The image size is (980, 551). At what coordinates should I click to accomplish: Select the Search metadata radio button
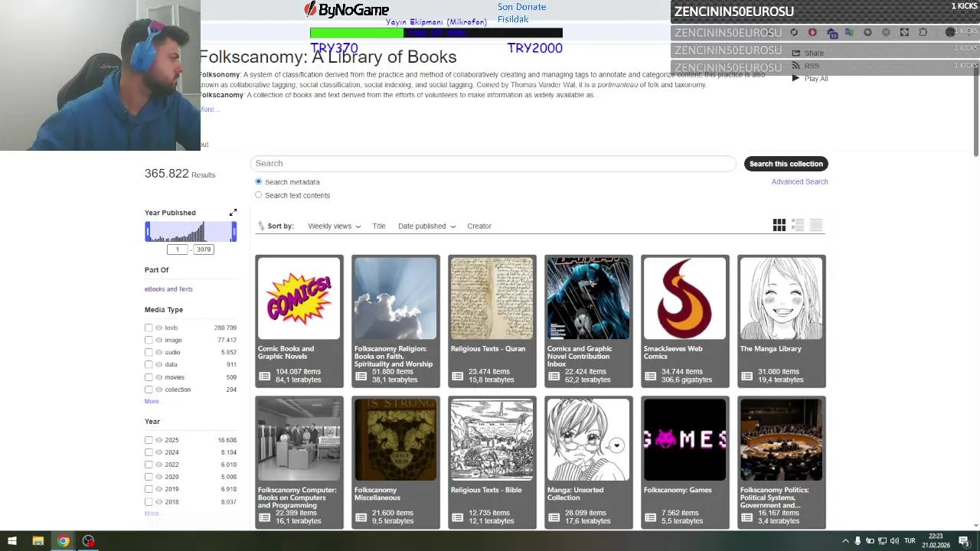258,181
